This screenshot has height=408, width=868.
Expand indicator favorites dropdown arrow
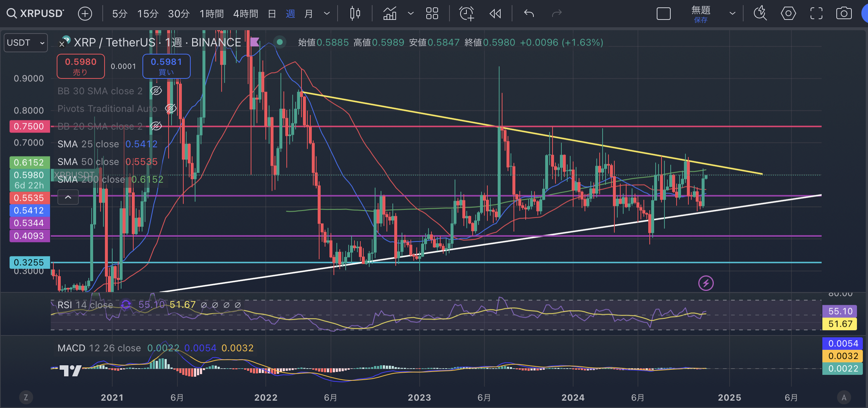click(x=411, y=14)
